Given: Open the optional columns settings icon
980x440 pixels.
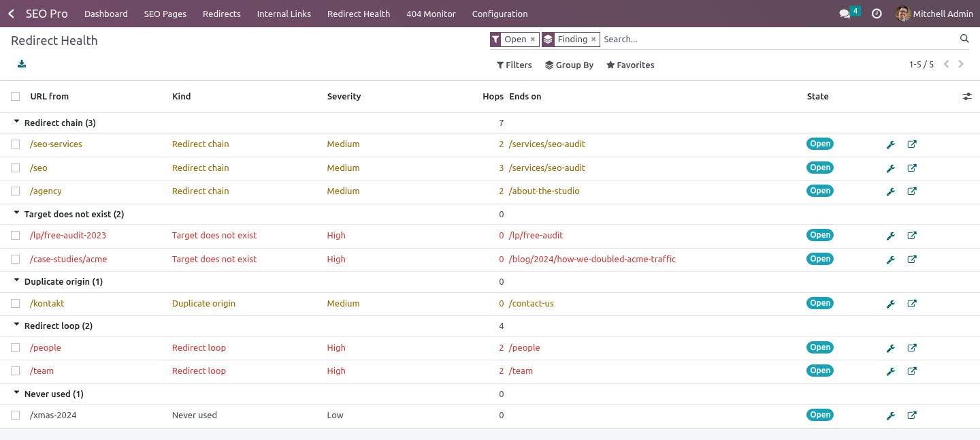Looking at the screenshot, I should (967, 97).
